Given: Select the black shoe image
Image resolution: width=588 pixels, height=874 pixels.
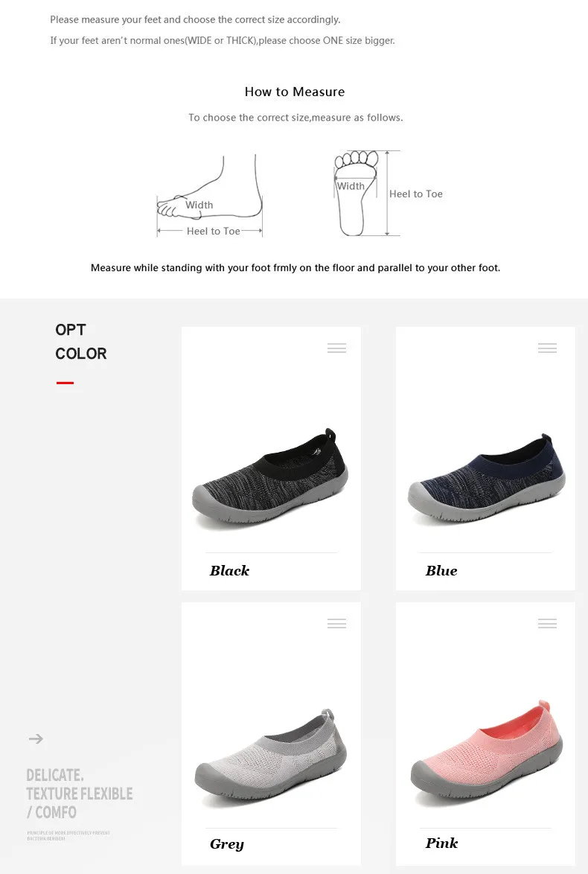Looking at the screenshot, I should tap(270, 478).
